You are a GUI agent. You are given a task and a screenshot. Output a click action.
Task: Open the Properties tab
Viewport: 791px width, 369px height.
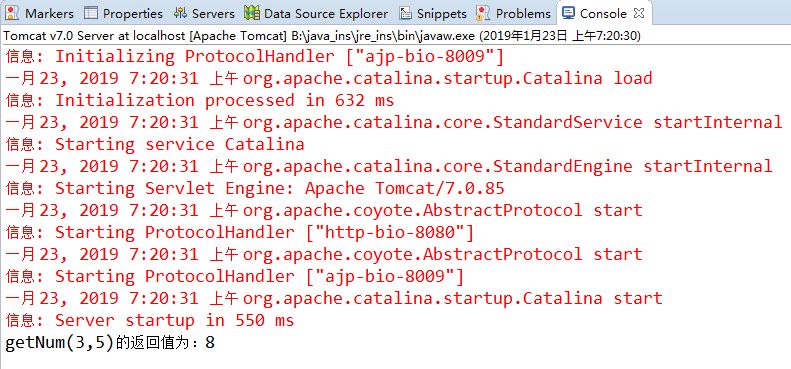(133, 14)
